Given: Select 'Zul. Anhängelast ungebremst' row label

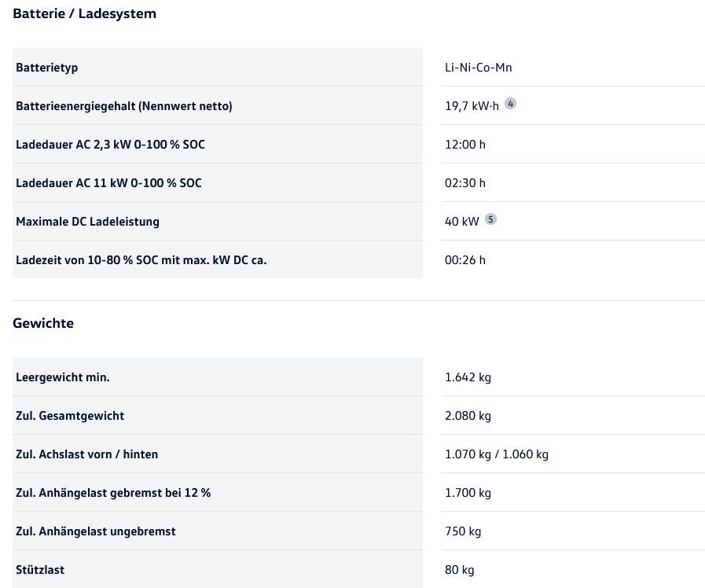Looking at the screenshot, I should click(95, 531).
